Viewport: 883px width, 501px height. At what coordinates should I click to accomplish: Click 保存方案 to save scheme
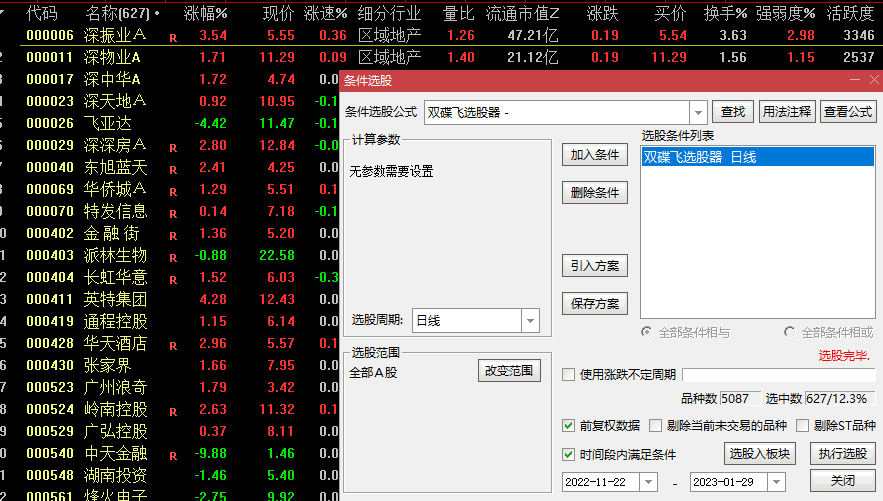[x=595, y=303]
